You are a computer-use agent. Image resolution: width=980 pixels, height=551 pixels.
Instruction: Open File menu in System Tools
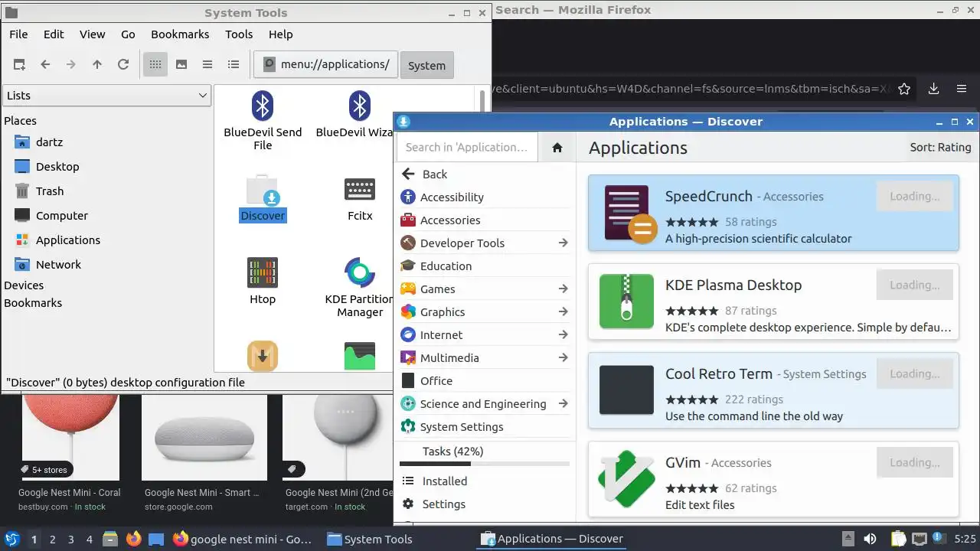click(x=18, y=34)
